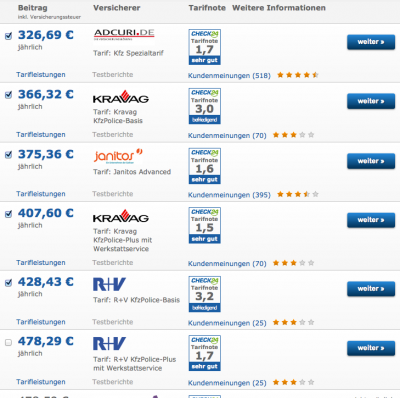Screen dimensions: 400x398
Task: Open Tarifleistungen for the Adcuri offer
Action: click(x=41, y=75)
